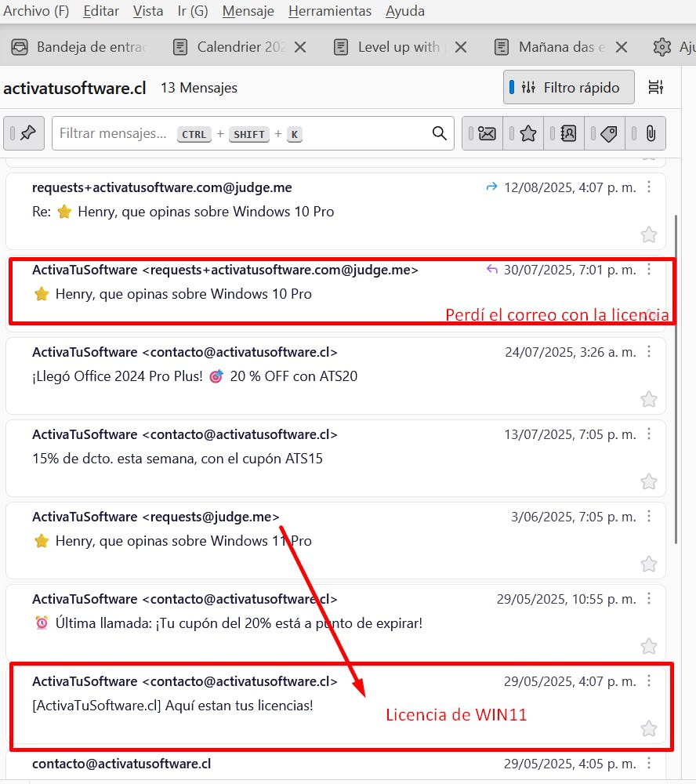Open the Editar menu
696x784 pixels.
pyautogui.click(x=101, y=11)
